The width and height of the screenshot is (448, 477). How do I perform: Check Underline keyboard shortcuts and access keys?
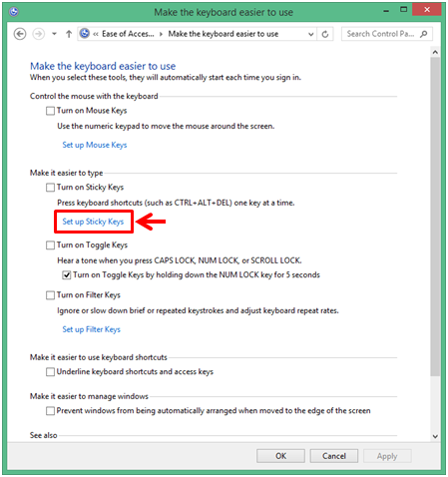pyautogui.click(x=50, y=372)
